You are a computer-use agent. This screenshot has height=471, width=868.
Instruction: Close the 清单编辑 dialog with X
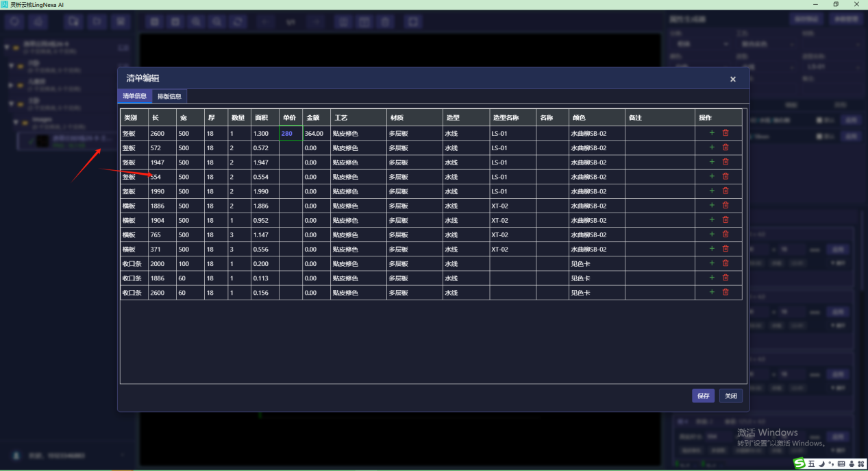733,80
